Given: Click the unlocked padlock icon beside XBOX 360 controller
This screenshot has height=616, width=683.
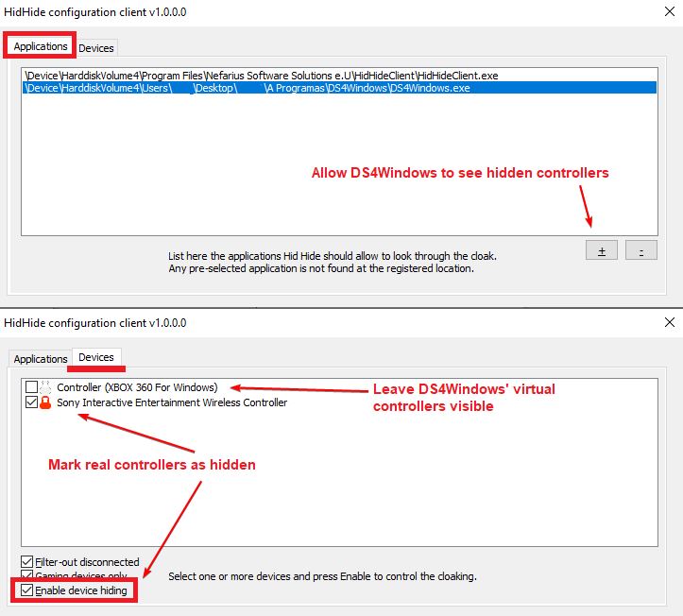Looking at the screenshot, I should [x=45, y=386].
